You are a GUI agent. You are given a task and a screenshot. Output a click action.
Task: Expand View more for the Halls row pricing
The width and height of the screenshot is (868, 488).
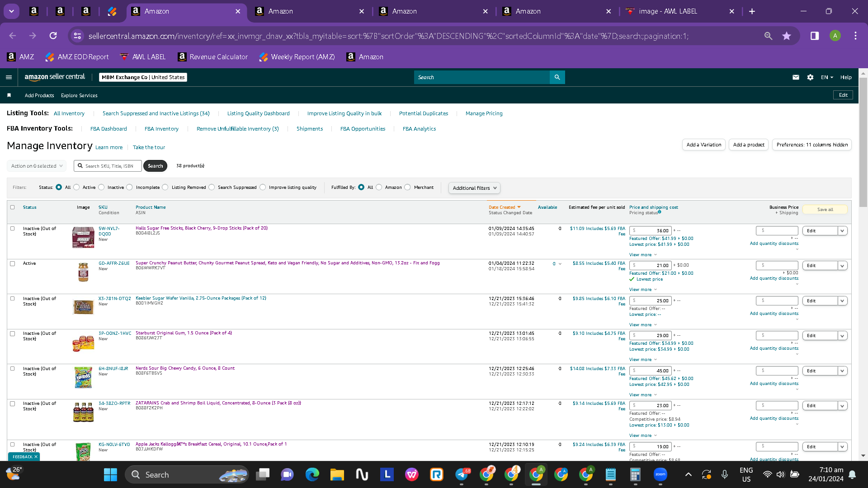[x=643, y=255]
